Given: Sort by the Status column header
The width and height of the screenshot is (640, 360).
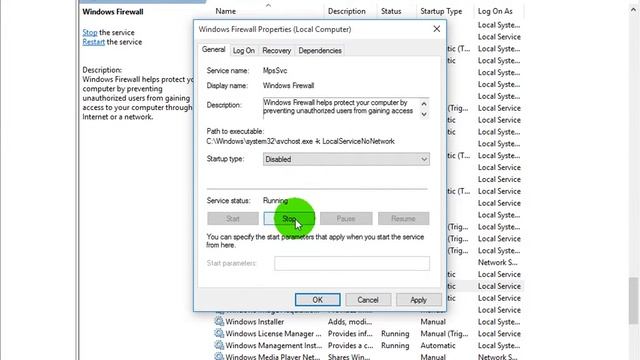Looking at the screenshot, I should 391,11.
